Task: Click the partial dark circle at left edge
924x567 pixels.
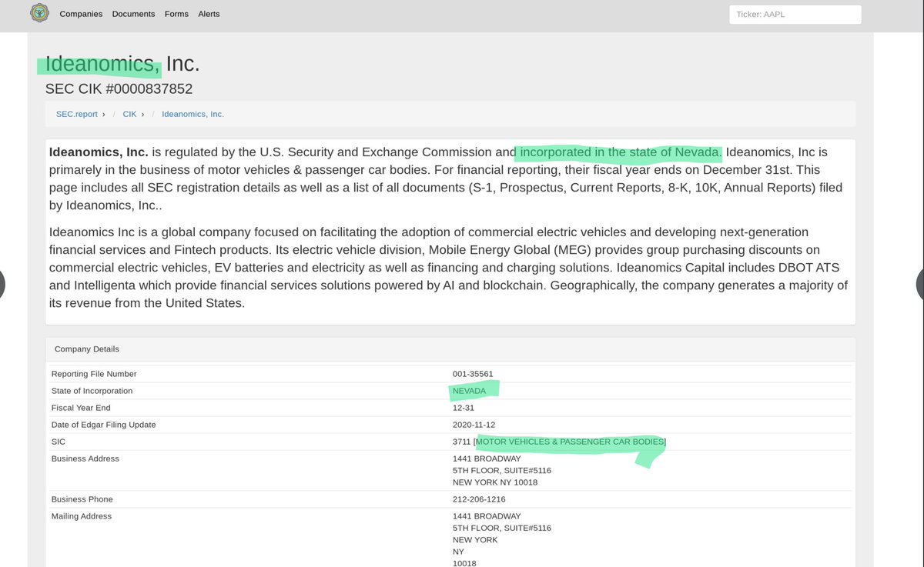Action: [x=2, y=284]
